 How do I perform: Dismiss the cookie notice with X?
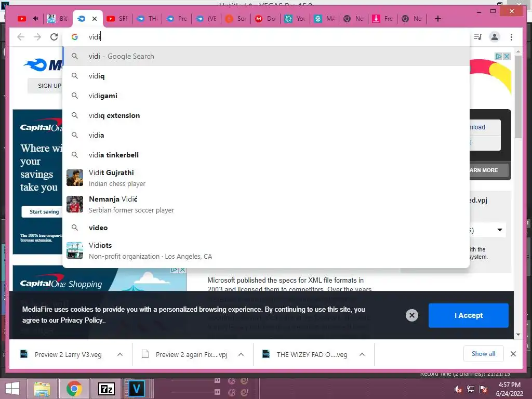tap(411, 315)
